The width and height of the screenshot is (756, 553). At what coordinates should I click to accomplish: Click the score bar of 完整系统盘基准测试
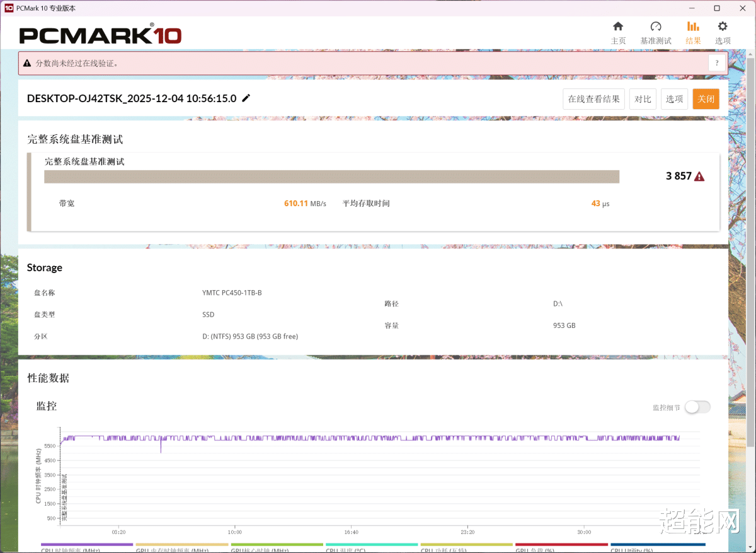(x=331, y=177)
